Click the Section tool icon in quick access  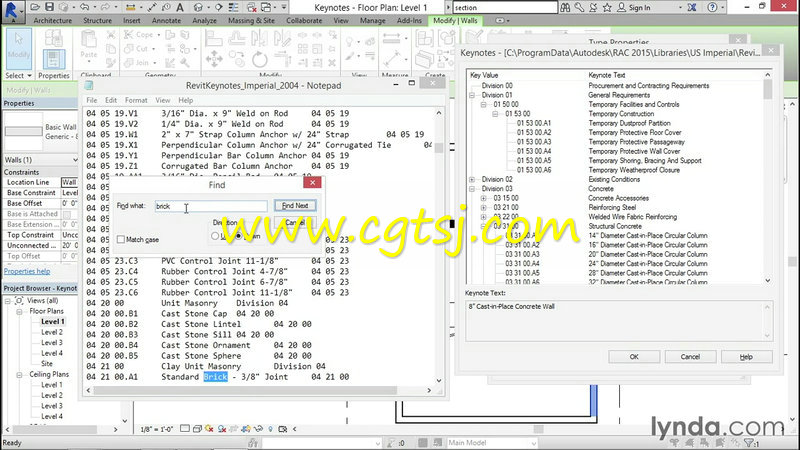click(x=219, y=7)
